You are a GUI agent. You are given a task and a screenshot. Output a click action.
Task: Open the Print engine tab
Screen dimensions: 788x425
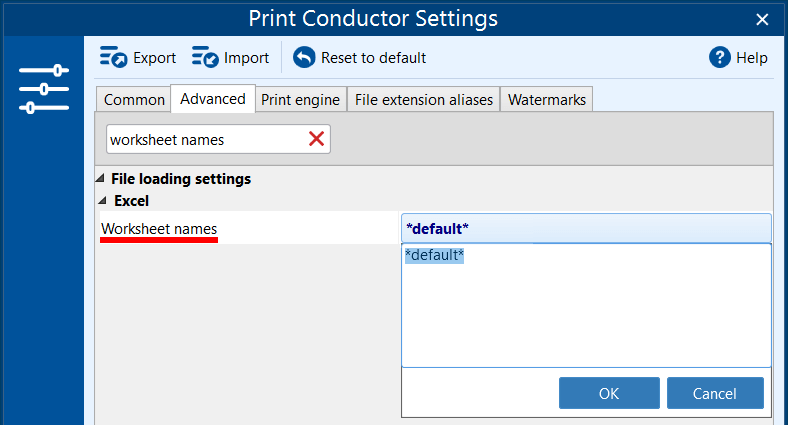tap(301, 99)
